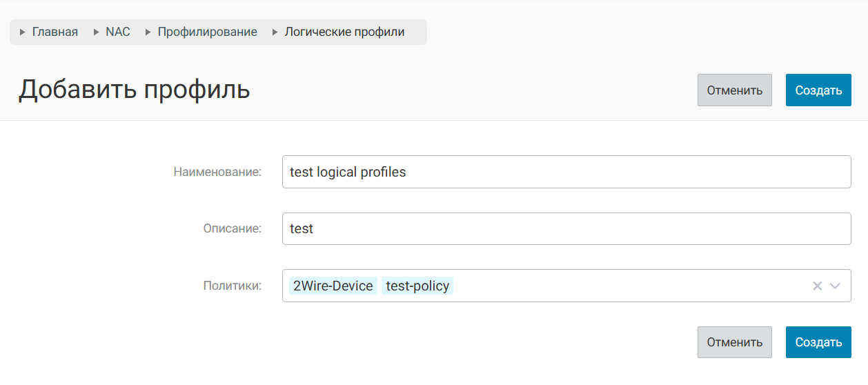Clear all selected policies with X icon

[x=817, y=286]
